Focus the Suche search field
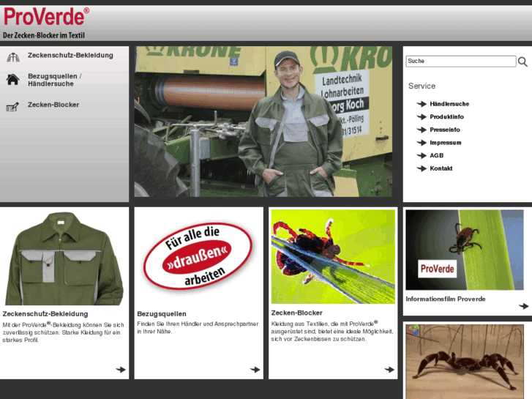This screenshot has height=399, width=532. click(x=461, y=61)
